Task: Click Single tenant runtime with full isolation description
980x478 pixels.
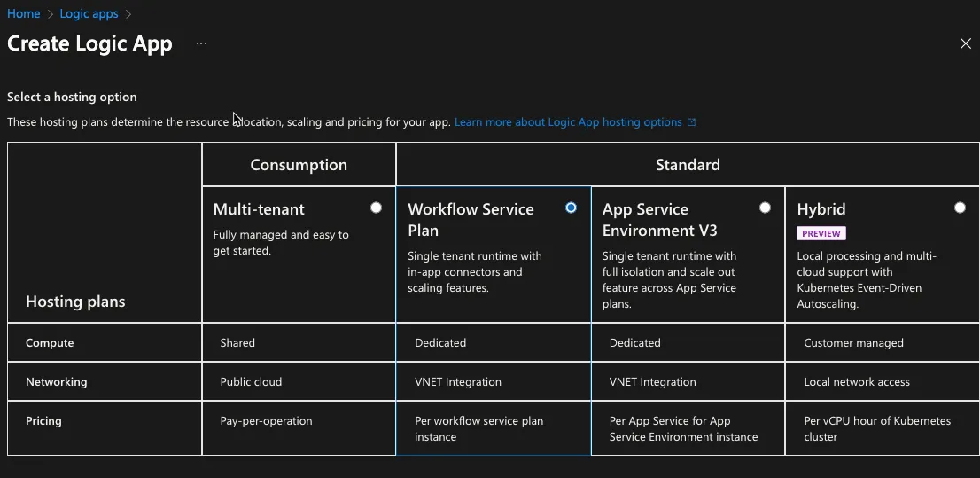Action: point(669,280)
